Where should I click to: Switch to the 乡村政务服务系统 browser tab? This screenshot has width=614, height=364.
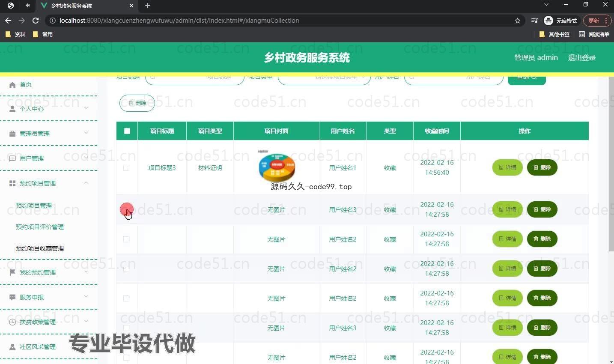pos(87,6)
